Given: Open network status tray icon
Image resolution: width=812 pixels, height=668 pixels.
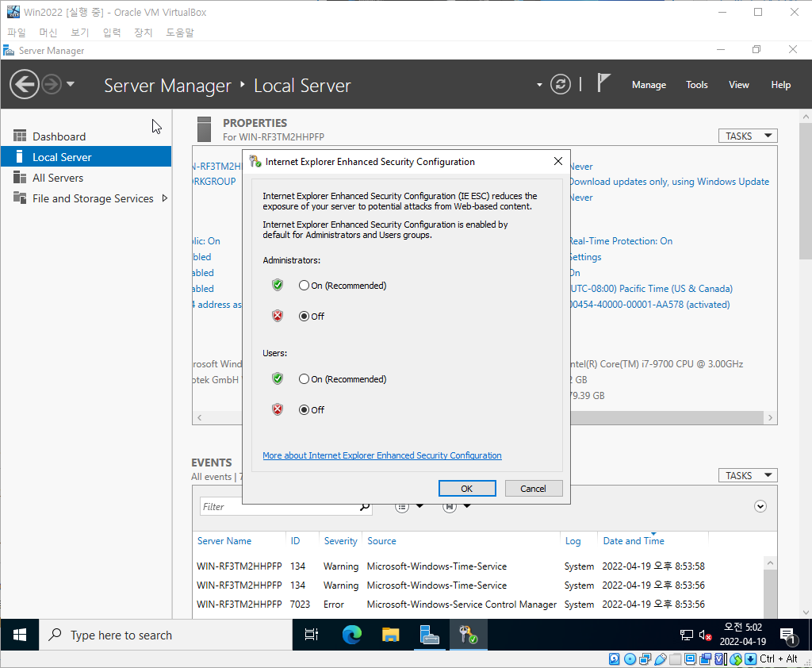Looking at the screenshot, I should [687, 635].
